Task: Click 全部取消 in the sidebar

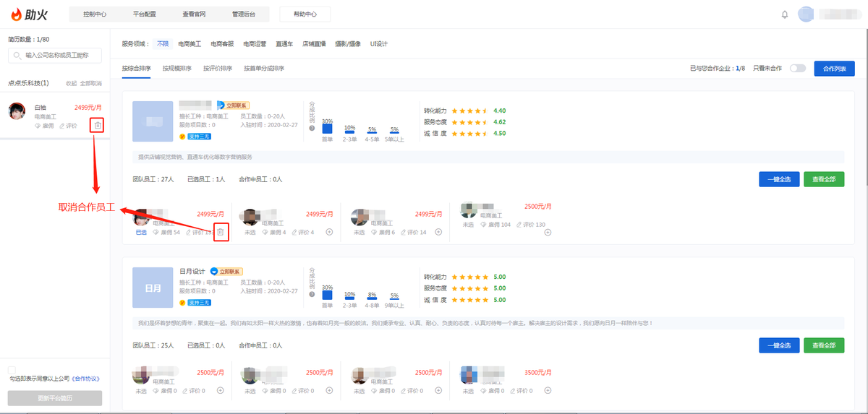Action: (x=90, y=84)
